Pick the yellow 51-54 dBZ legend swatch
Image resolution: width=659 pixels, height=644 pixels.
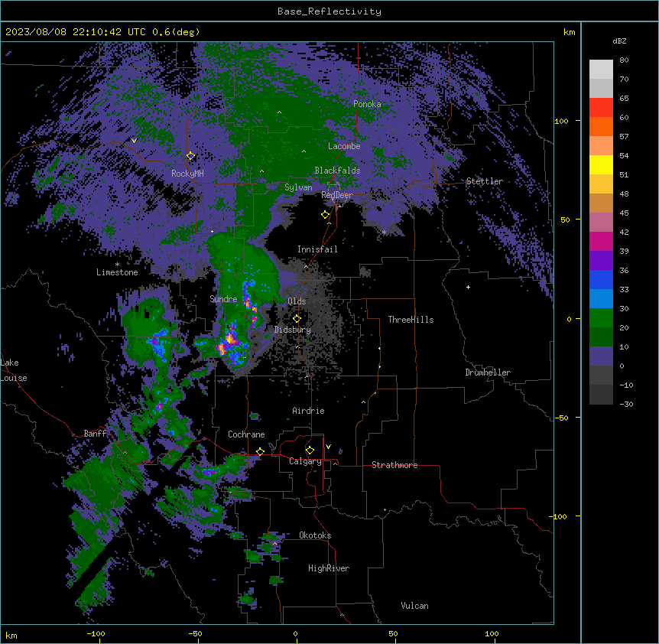pyautogui.click(x=601, y=164)
